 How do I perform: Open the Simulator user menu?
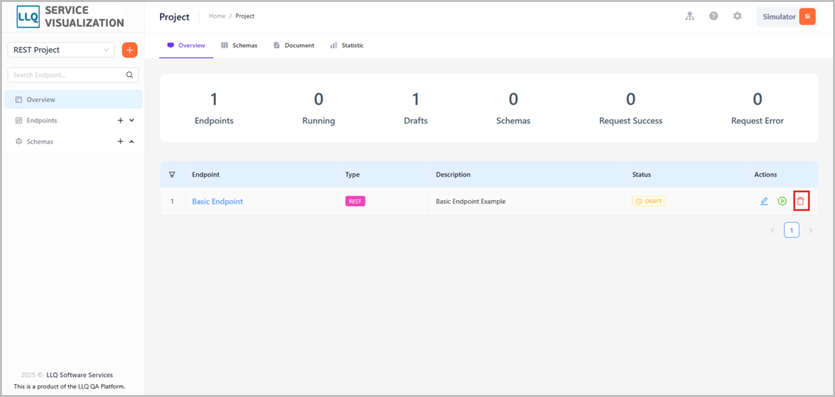[x=787, y=16]
